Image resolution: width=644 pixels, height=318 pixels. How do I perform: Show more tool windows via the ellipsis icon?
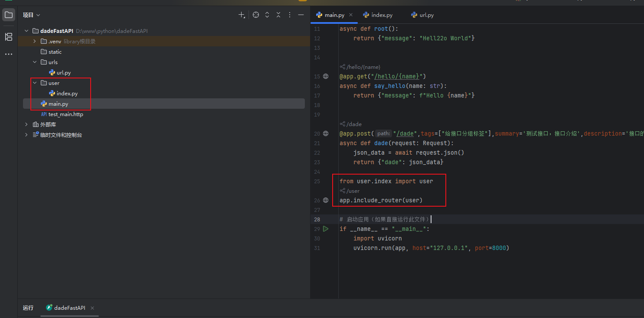pyautogui.click(x=9, y=55)
